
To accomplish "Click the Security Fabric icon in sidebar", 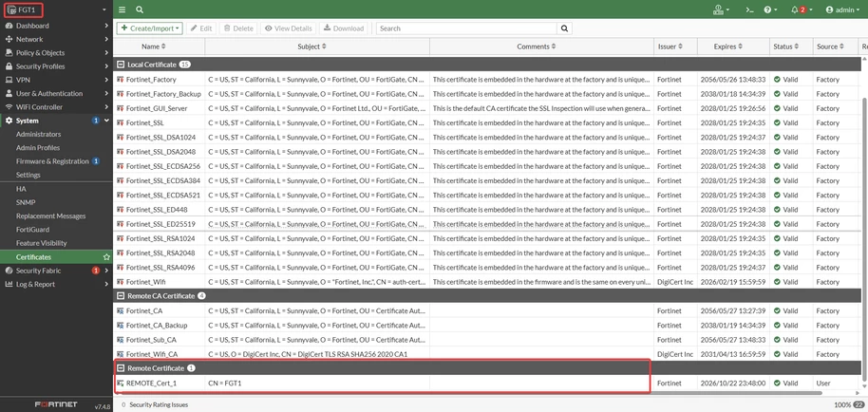I will pyautogui.click(x=9, y=271).
